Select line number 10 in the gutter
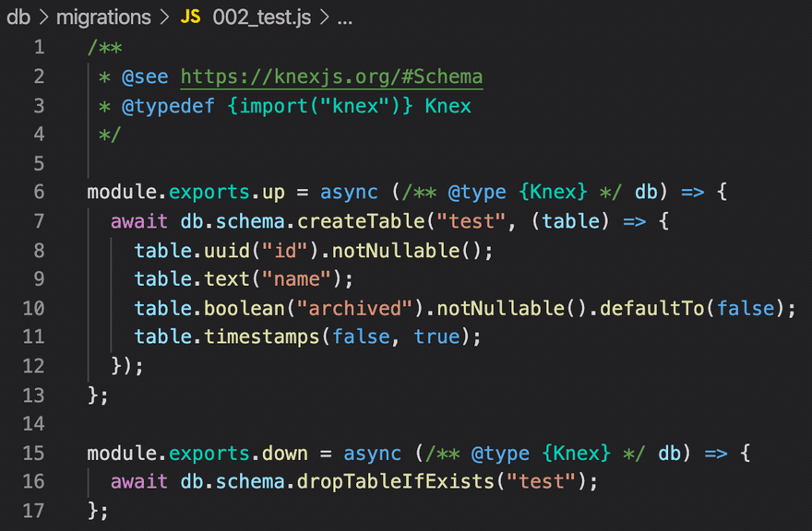Screen dimensions: 812x531 coord(33,308)
